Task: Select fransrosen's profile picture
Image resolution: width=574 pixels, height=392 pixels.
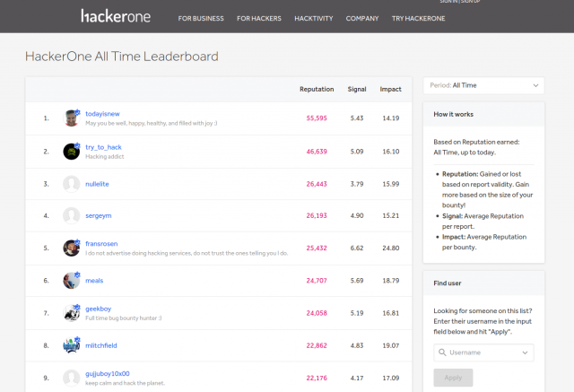Action: point(72,248)
